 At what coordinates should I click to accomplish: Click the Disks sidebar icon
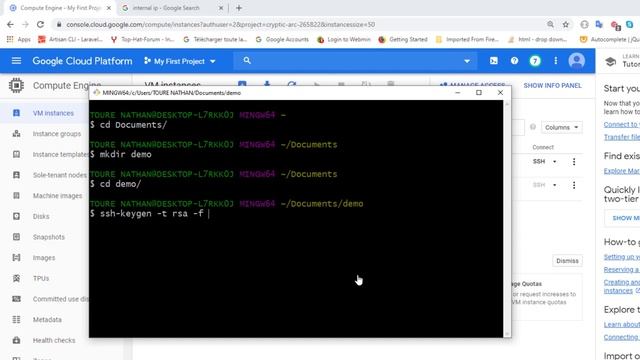16,216
